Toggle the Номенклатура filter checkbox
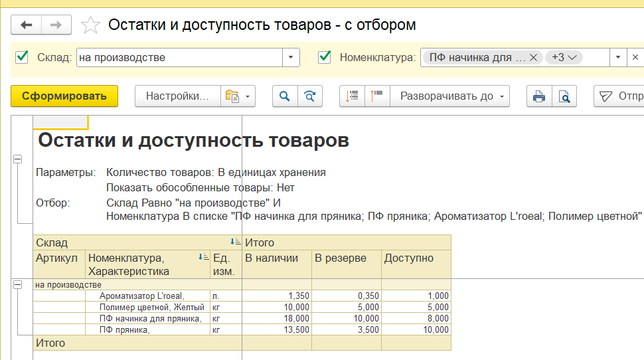Image resolution: width=644 pixels, height=360 pixels. [x=325, y=57]
